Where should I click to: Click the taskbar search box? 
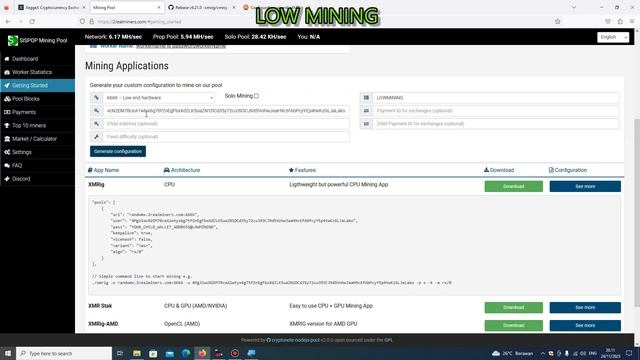64,353
